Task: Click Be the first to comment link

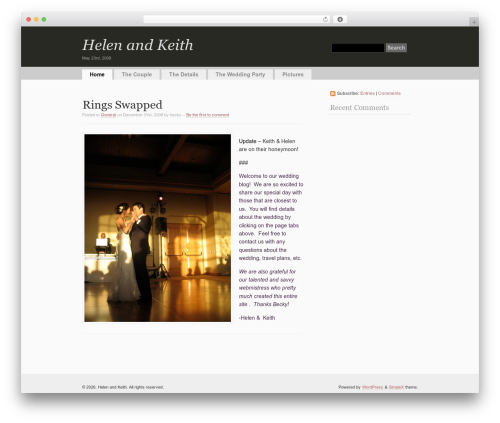Action: coord(207,115)
